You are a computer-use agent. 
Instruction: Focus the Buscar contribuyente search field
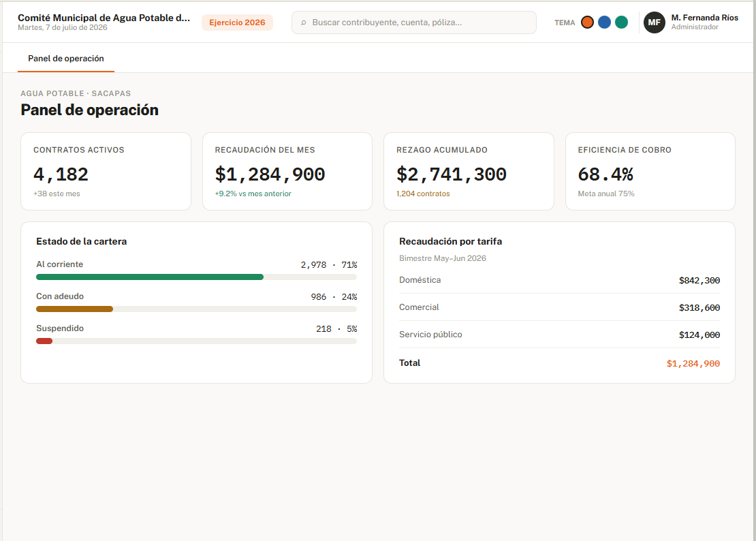pyautogui.click(x=413, y=22)
